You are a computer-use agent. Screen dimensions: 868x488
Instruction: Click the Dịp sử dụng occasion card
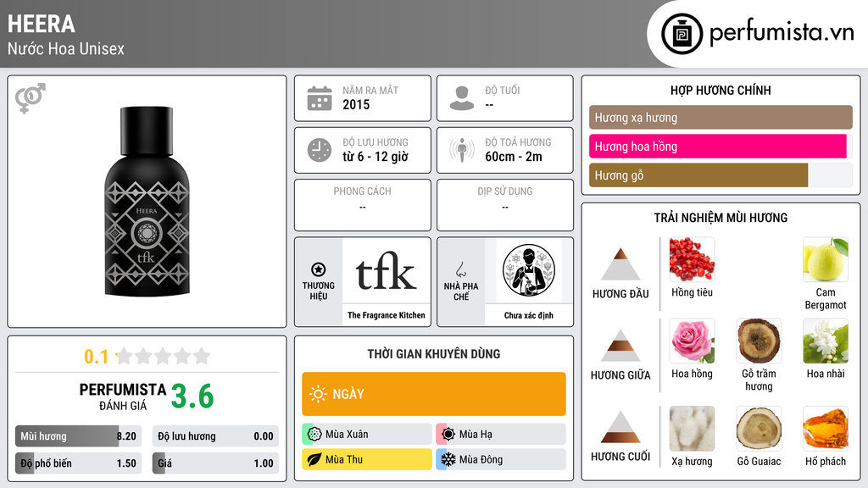(x=505, y=205)
